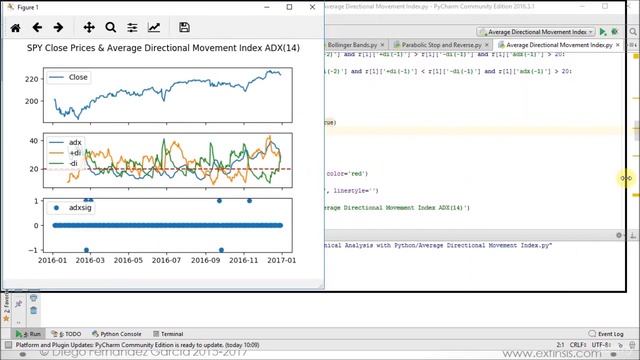Toggle tool window buttons at status bar left corner
Screen dimensions: 640x360
click(x=8, y=345)
